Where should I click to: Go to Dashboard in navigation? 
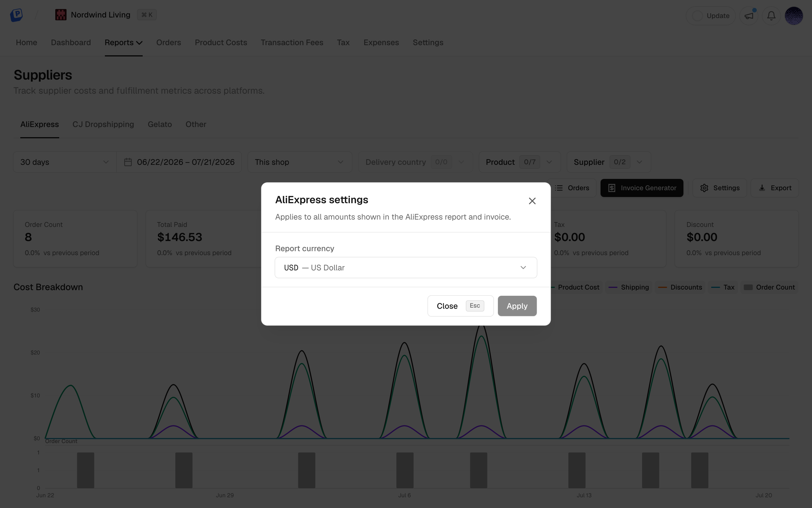(71, 42)
